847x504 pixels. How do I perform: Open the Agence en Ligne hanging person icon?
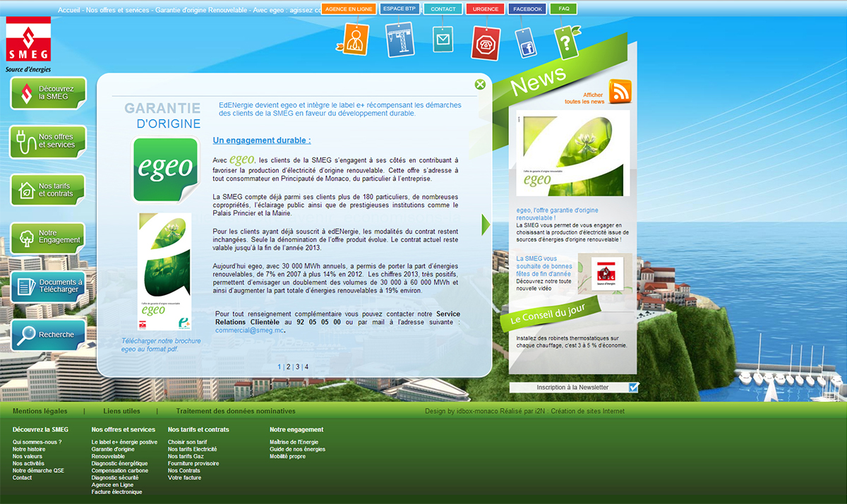point(354,39)
